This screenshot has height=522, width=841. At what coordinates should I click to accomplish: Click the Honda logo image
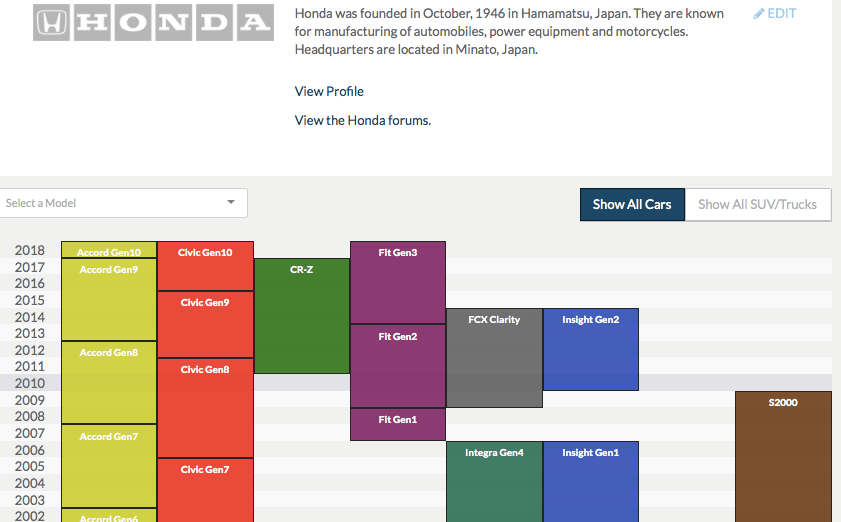(x=153, y=22)
